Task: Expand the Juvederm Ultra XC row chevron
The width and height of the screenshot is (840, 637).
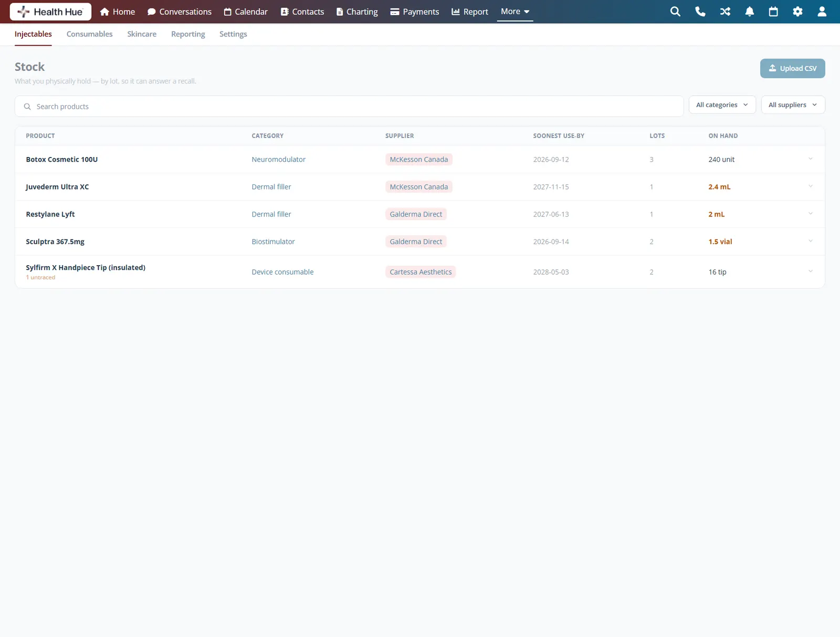Action: pyautogui.click(x=811, y=186)
